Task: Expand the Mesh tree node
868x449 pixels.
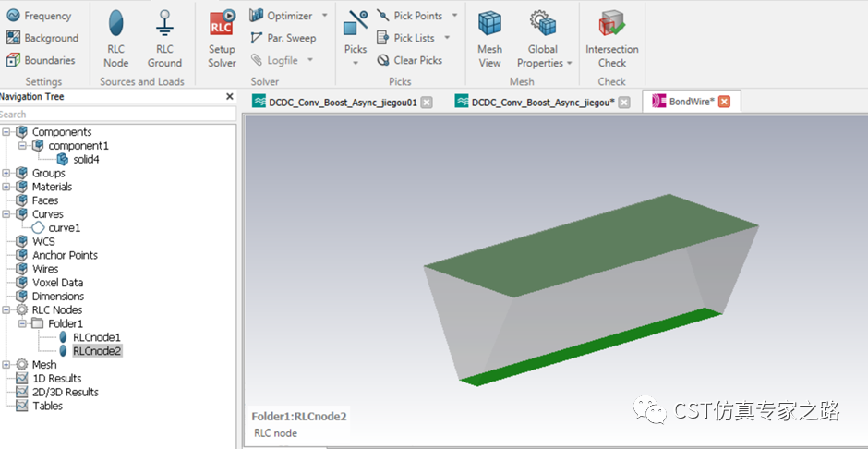Action: (x=6, y=364)
